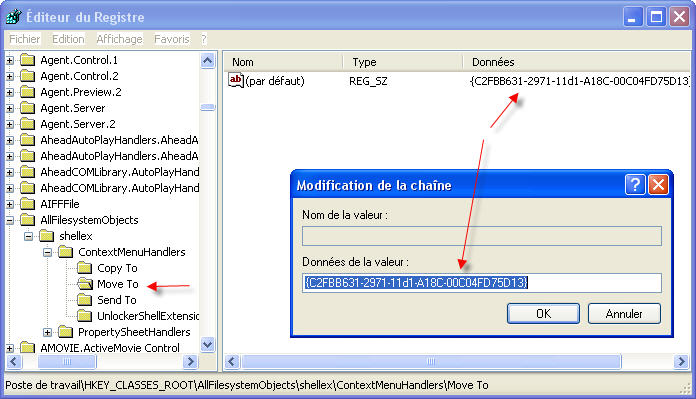The height and width of the screenshot is (399, 696).
Task: Click the Type column header
Action: [x=403, y=62]
